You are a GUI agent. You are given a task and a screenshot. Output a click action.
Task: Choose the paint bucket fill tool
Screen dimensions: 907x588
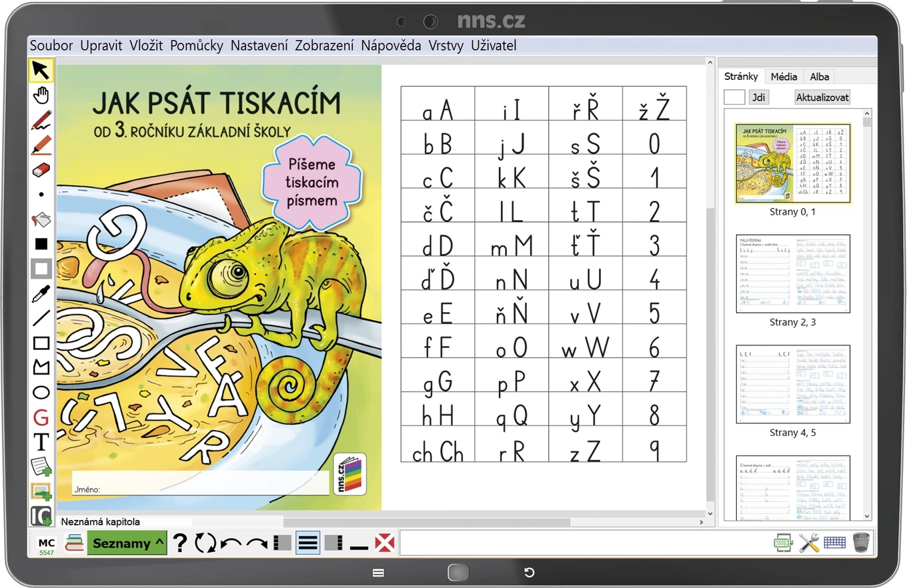coord(41,219)
